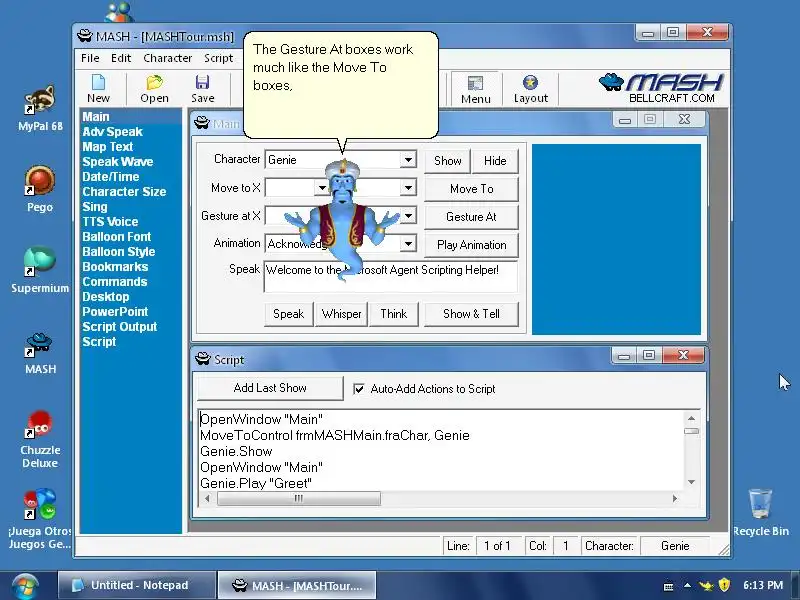The height and width of the screenshot is (600, 800).
Task: Select Date/Time in the sidebar
Action: (x=110, y=177)
